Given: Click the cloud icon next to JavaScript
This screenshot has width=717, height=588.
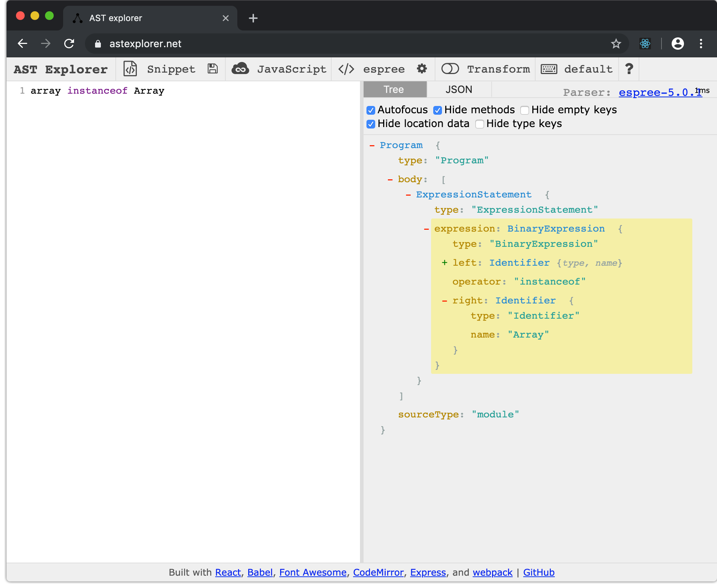Looking at the screenshot, I should [x=241, y=69].
